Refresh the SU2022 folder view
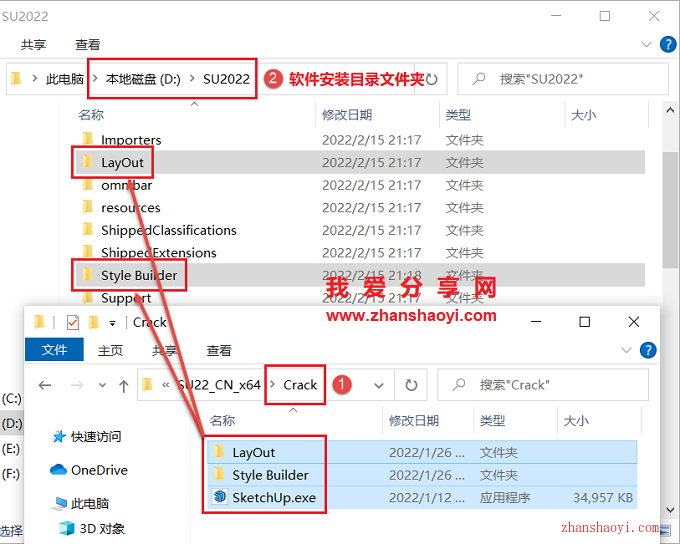 tap(432, 79)
